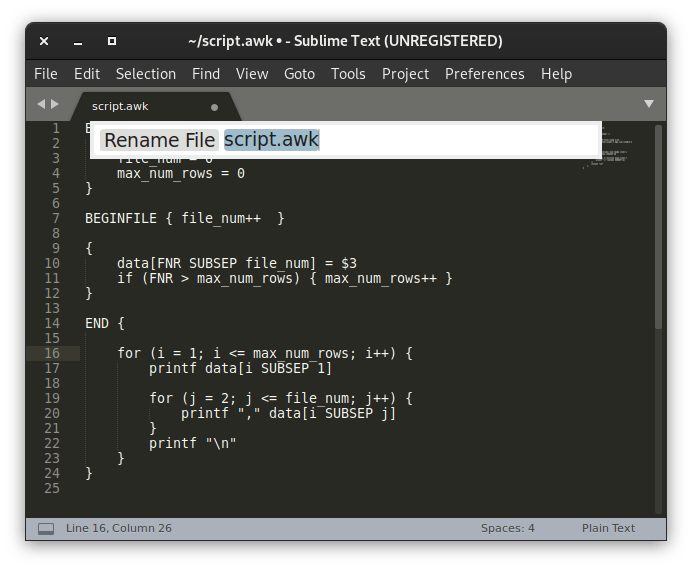This screenshot has width=692, height=569.
Task: Click the 'if (FNR > max_num_rows)' line
Action: (x=285, y=279)
